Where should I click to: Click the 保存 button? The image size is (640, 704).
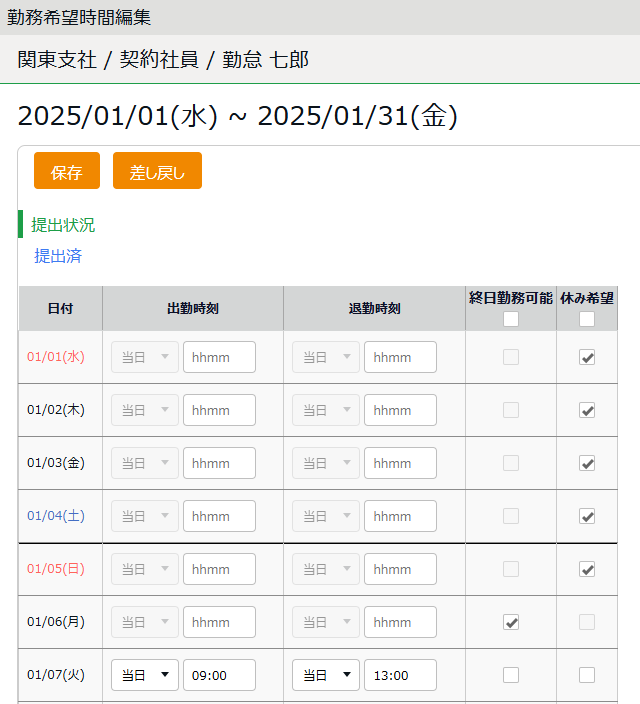tap(67, 171)
